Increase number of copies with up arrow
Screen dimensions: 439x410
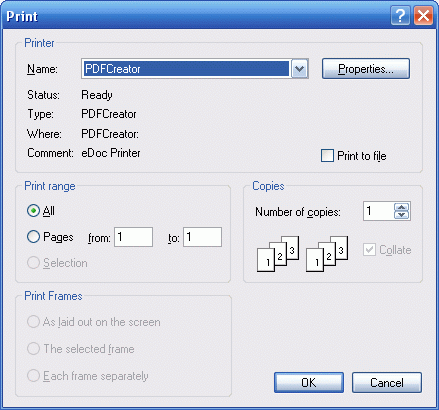click(x=402, y=207)
